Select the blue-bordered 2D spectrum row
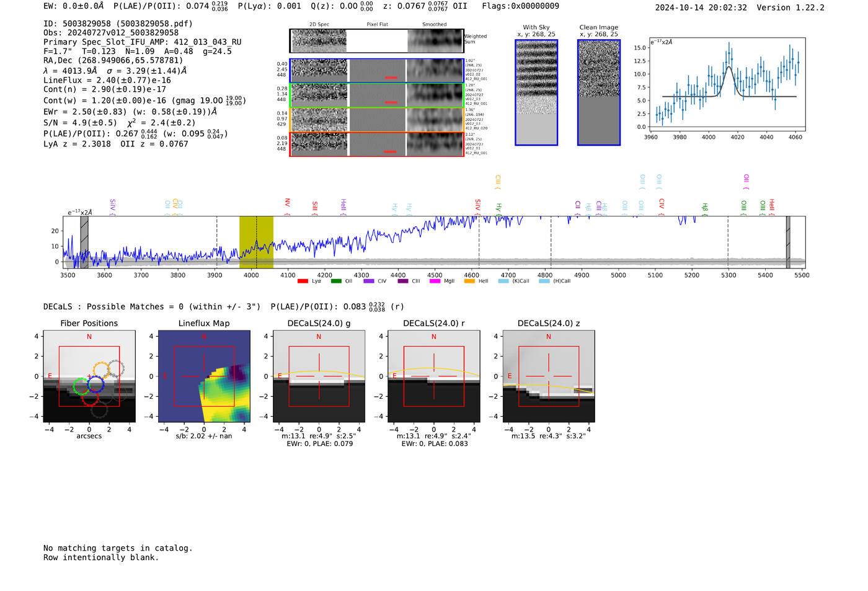This screenshot has height=591, width=868. pos(377,71)
